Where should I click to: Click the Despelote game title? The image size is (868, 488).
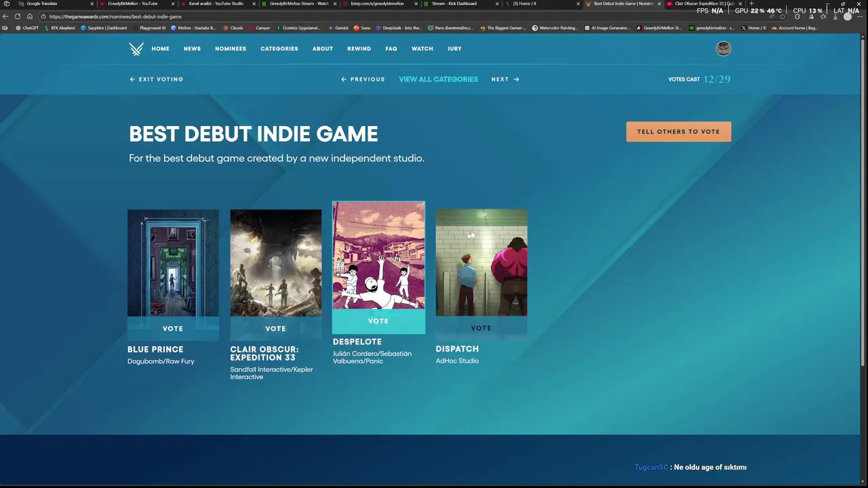click(x=357, y=342)
